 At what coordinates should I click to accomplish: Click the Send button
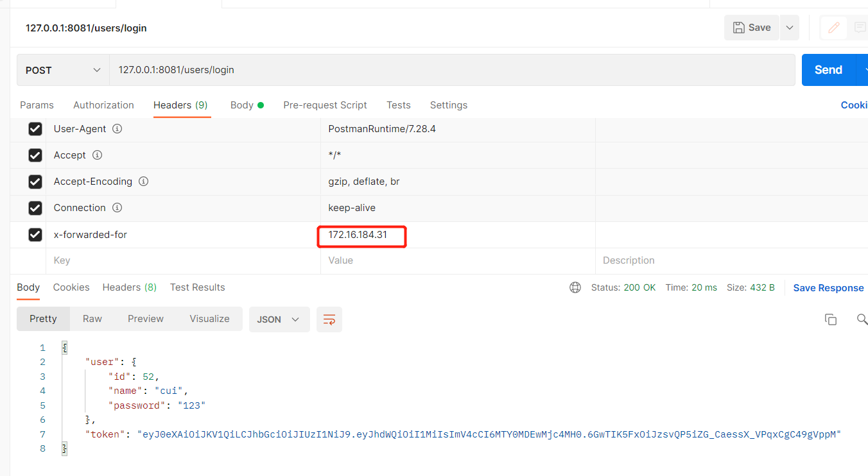pyautogui.click(x=828, y=69)
